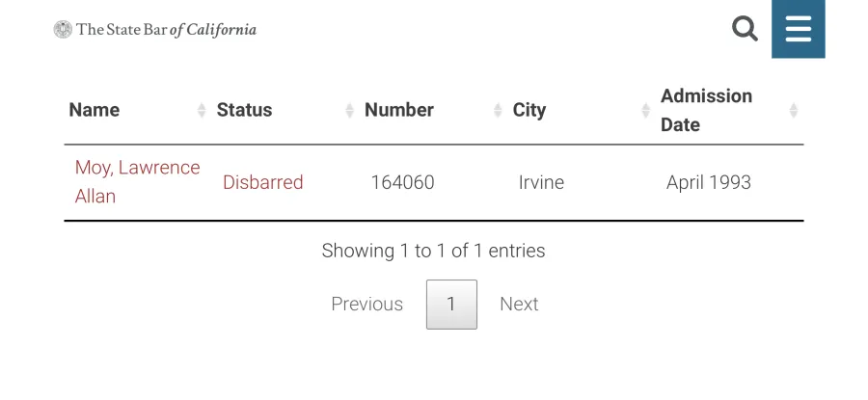Open Moy, Lawrence Allan profile link

click(x=137, y=181)
